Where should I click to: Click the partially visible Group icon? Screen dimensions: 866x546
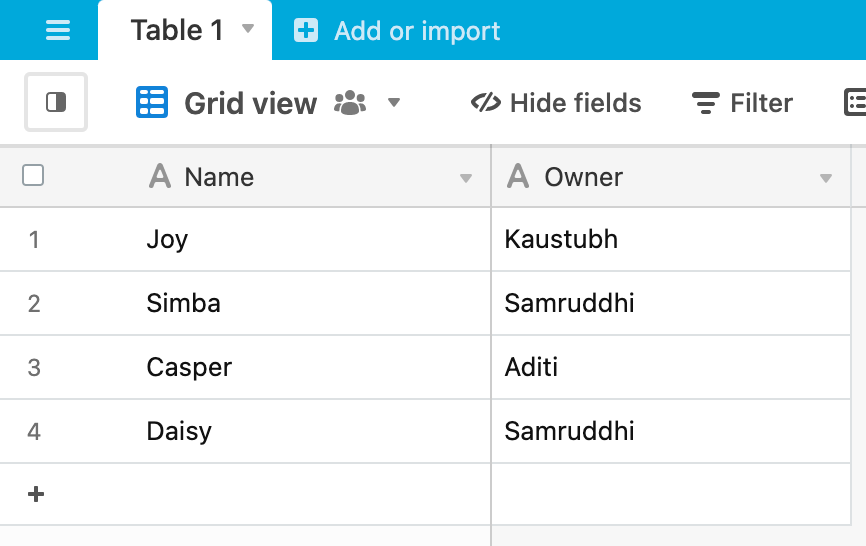pyautogui.click(x=855, y=103)
